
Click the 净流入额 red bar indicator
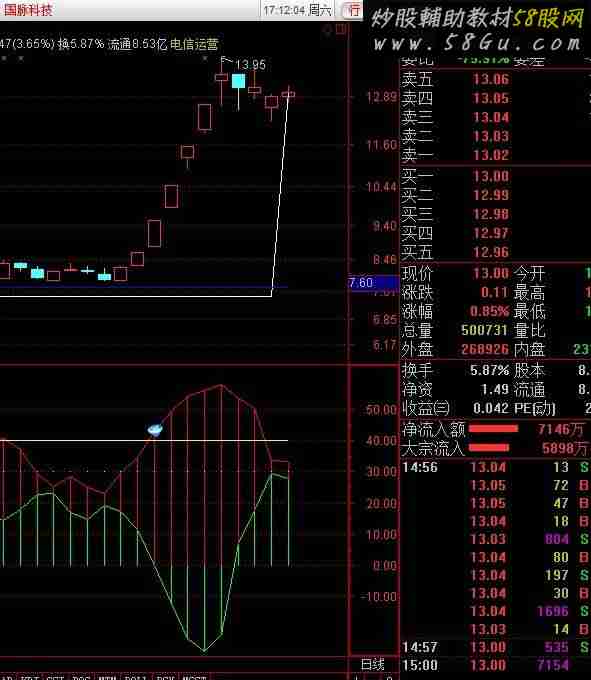coord(493,429)
